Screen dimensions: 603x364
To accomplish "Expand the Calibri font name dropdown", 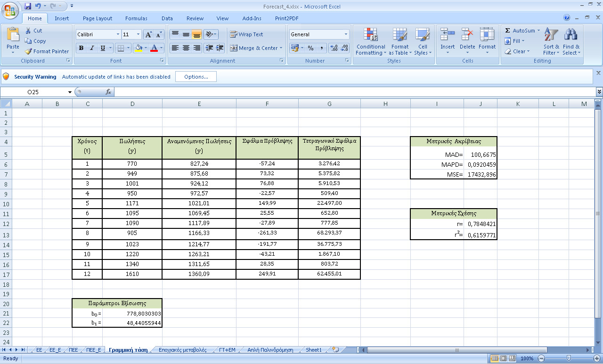I will [118, 34].
